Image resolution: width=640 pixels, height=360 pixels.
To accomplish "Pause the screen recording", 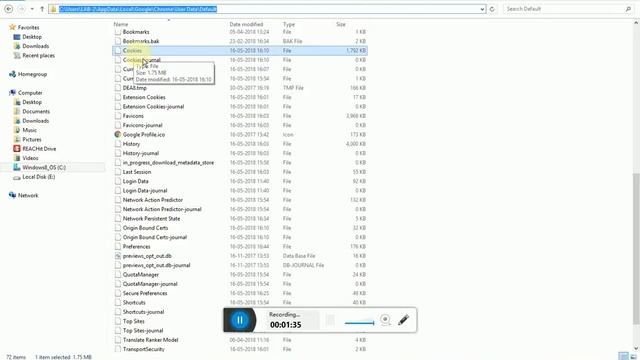I will click(x=240, y=320).
